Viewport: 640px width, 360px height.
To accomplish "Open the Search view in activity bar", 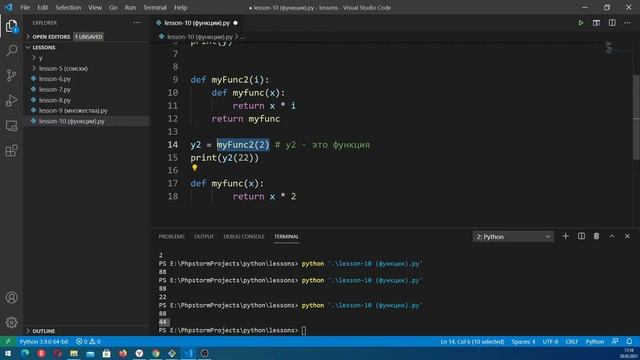I will coord(11,51).
